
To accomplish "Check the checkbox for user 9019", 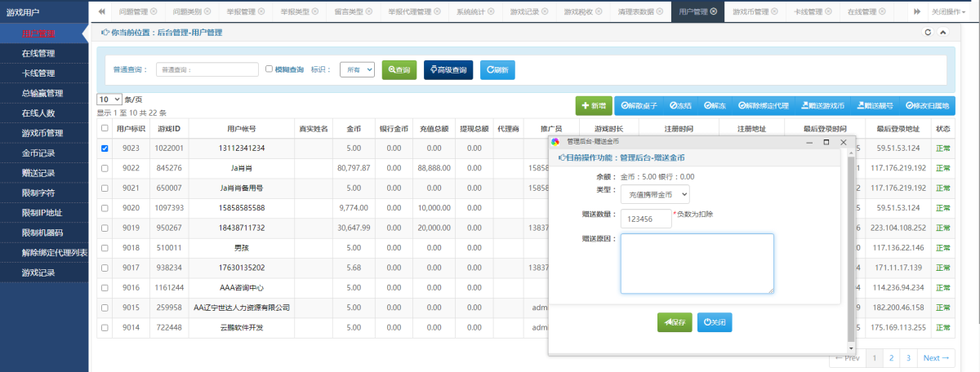I will [104, 228].
